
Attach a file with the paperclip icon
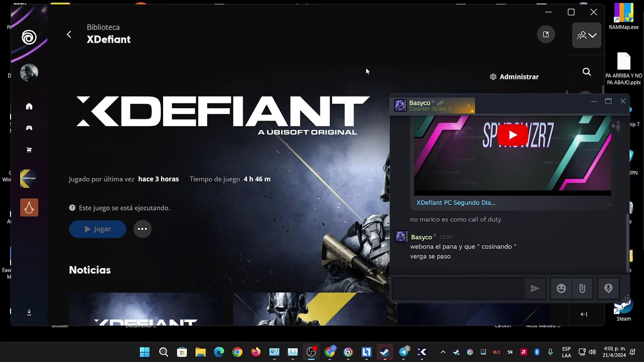tap(582, 289)
